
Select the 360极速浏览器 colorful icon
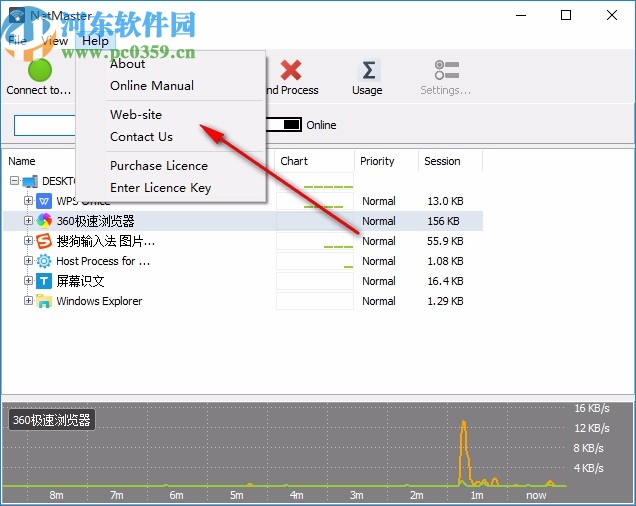pos(44,221)
